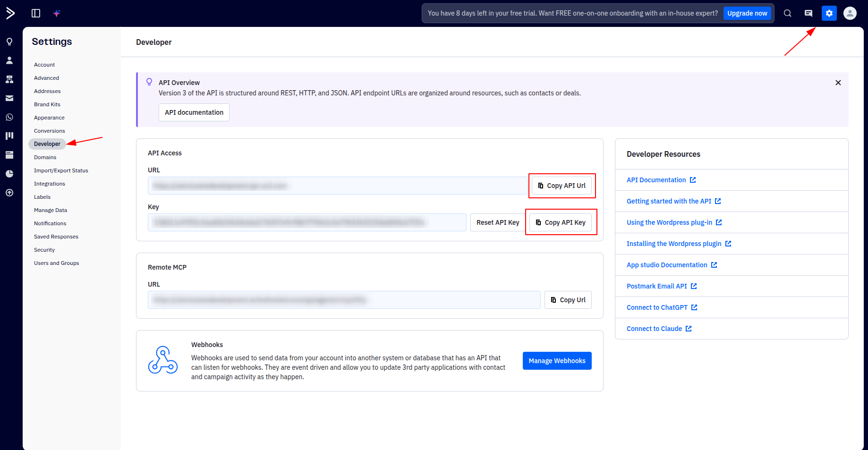Open Campaigns envelope icon in left rail
Screen dimensions: 868x450
click(x=9, y=98)
